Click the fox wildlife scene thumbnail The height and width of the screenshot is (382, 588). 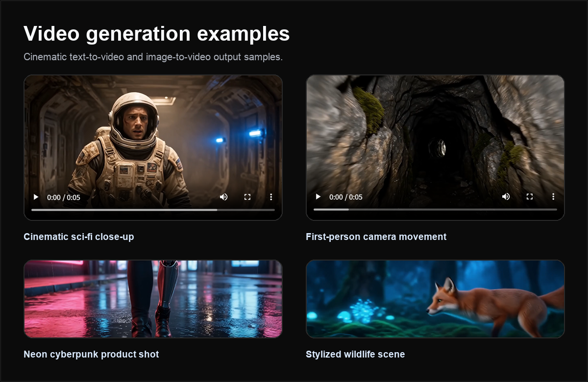click(435, 299)
